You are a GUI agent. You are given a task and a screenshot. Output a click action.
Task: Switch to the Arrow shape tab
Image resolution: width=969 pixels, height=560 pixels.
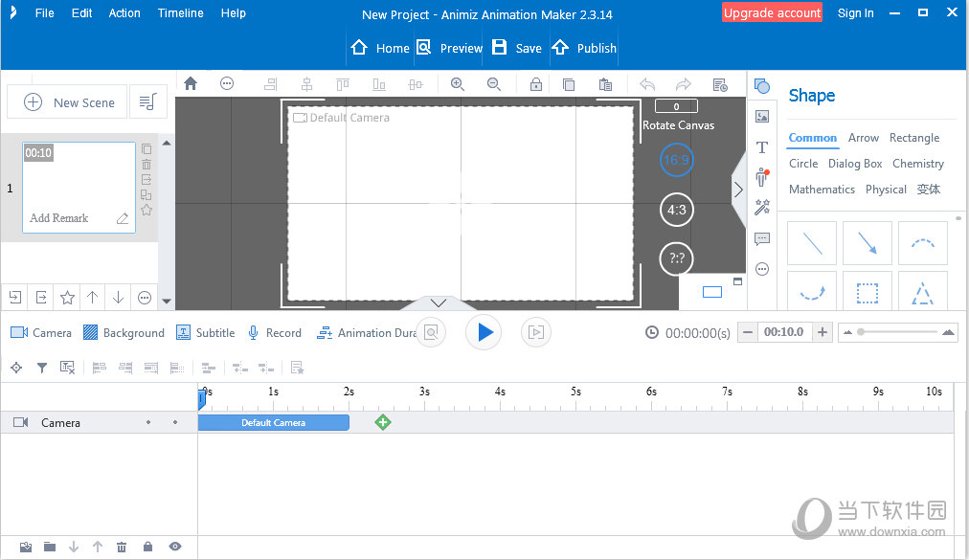(864, 138)
